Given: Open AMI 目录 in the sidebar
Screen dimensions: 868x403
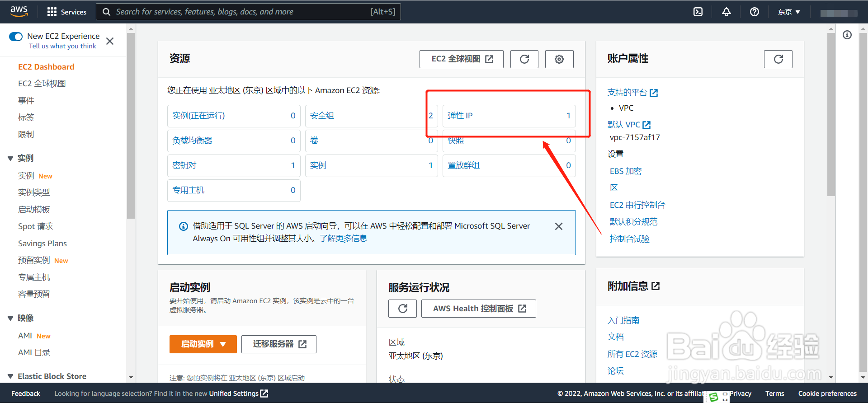Looking at the screenshot, I should click(x=34, y=352).
